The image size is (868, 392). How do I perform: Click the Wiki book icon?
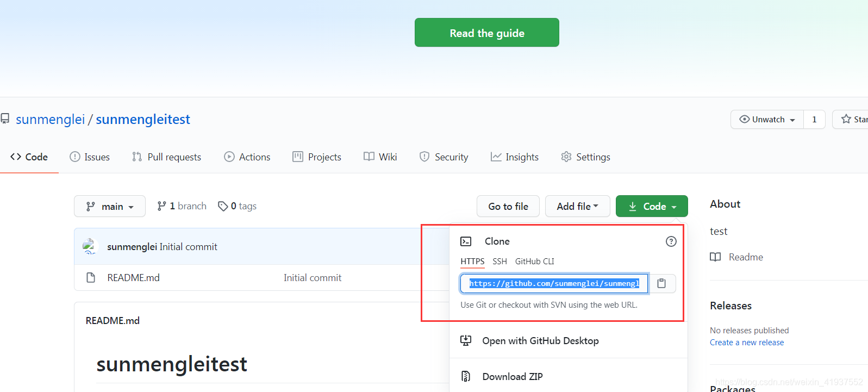click(369, 157)
